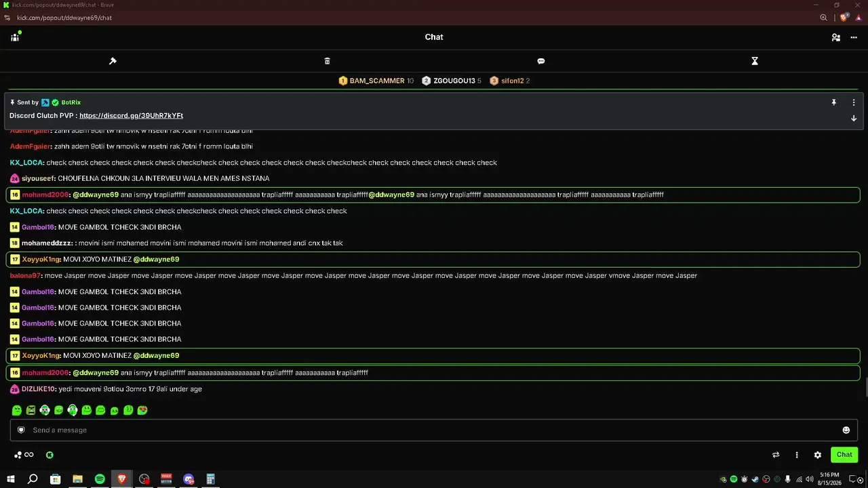Open the viewers list icon with green dot

[15, 37]
